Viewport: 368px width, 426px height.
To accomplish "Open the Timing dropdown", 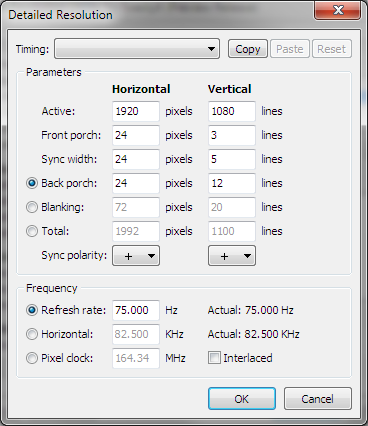I will pos(137,49).
